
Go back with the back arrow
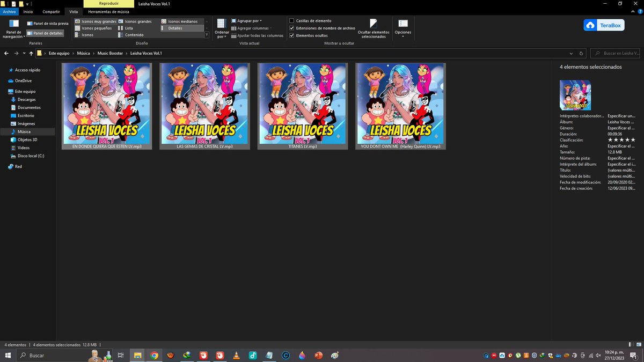coord(6,53)
